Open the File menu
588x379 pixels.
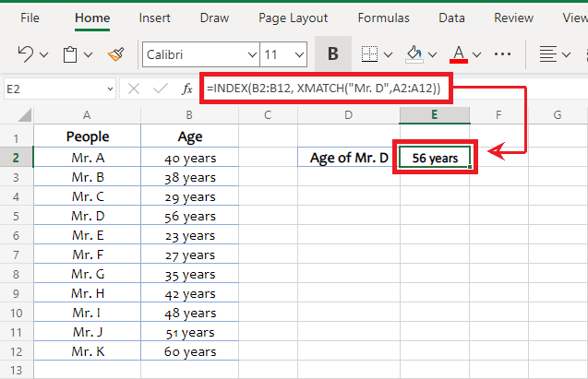click(30, 18)
